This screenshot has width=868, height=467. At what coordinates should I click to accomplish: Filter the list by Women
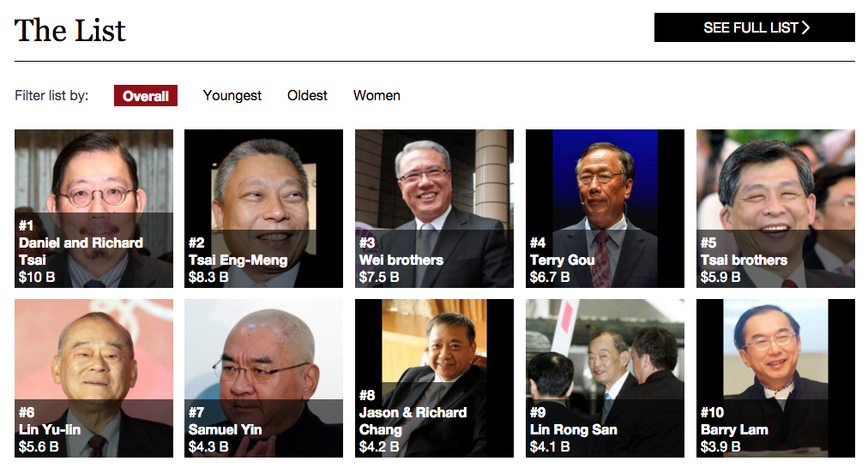(377, 96)
